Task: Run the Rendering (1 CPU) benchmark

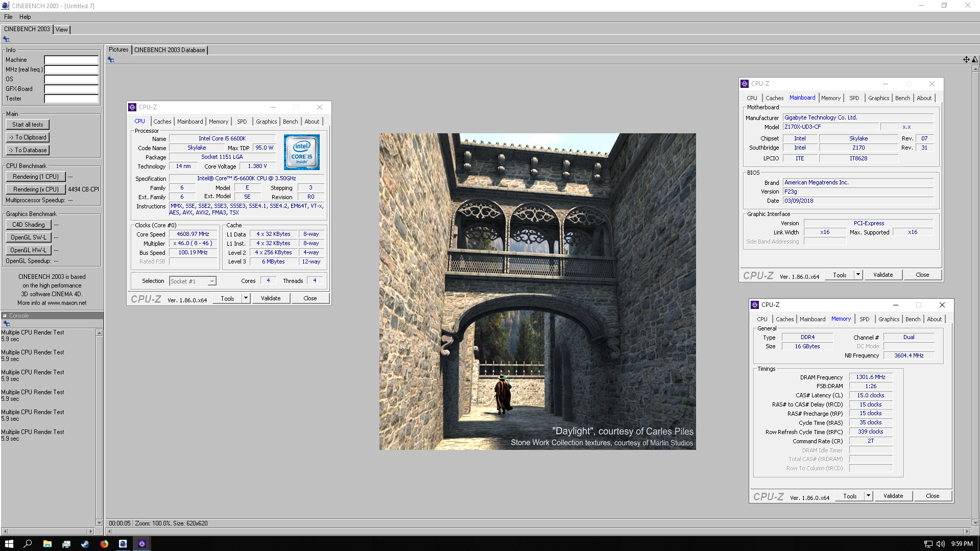Action: [36, 177]
